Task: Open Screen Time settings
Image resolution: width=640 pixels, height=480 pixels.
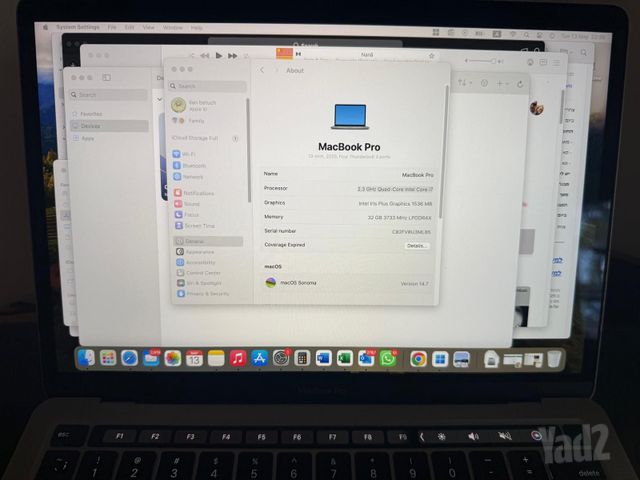Action: 195,226
